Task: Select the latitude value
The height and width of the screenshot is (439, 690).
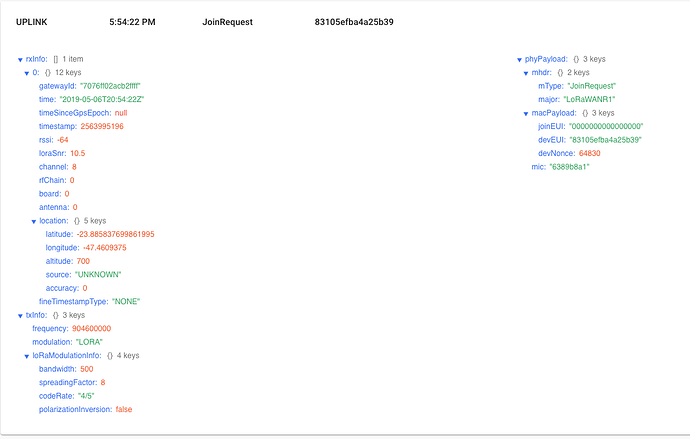Action: (x=115, y=234)
